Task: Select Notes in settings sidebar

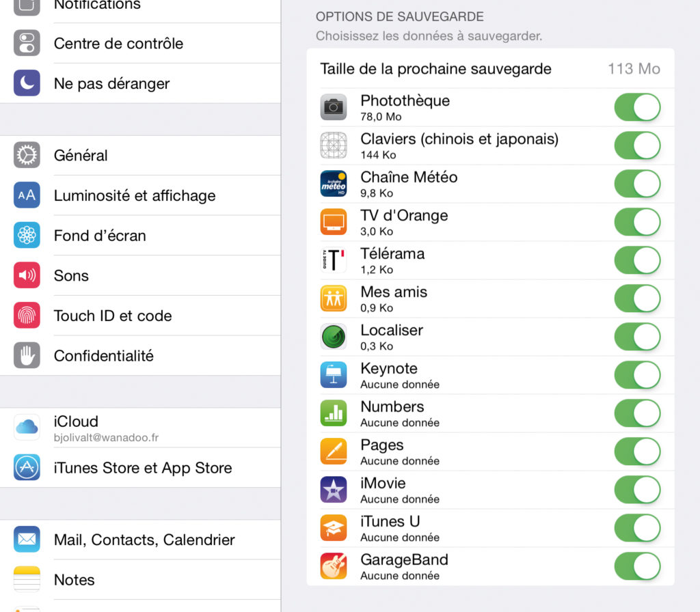Action: point(140,580)
